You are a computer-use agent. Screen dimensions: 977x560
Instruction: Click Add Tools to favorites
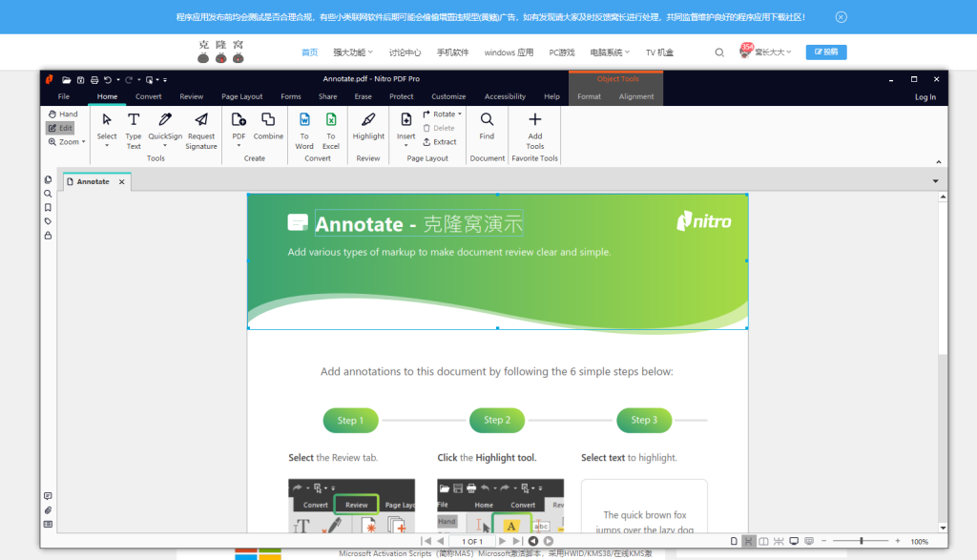coord(534,131)
